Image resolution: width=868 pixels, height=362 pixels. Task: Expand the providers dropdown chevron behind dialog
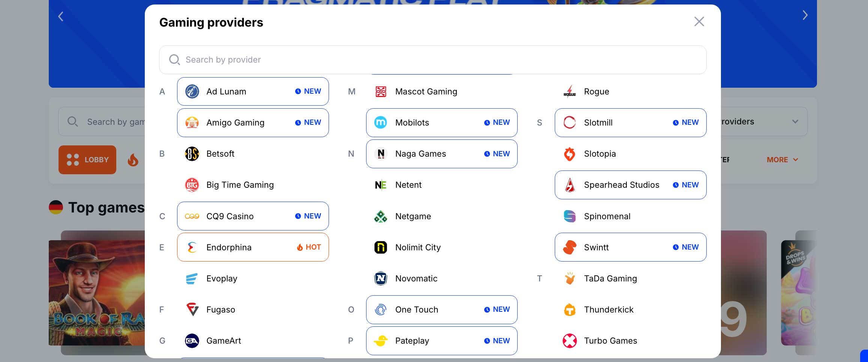coord(795,121)
